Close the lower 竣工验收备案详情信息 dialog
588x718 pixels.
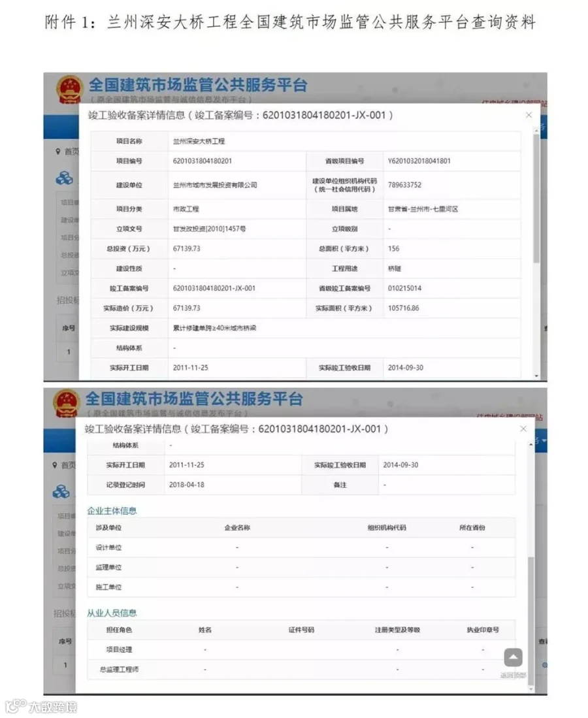click(523, 429)
